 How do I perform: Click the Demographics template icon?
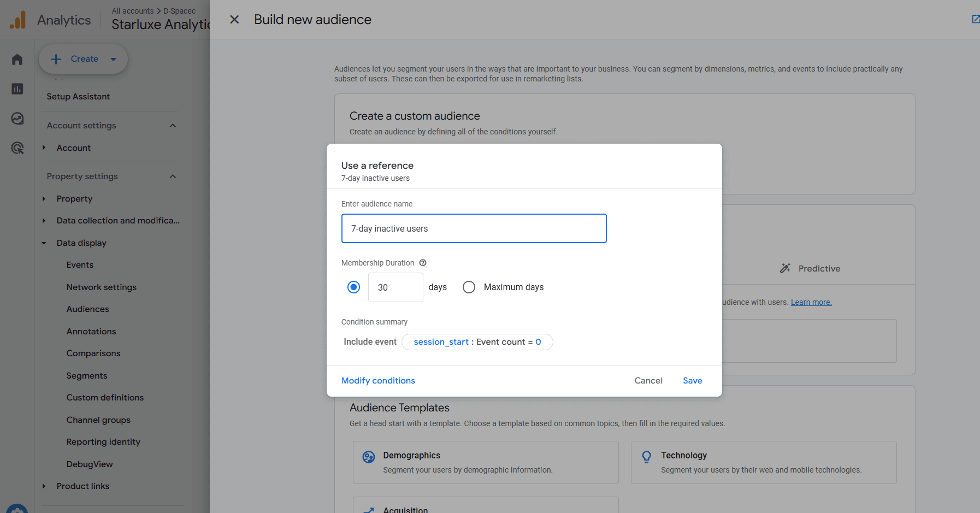click(369, 457)
